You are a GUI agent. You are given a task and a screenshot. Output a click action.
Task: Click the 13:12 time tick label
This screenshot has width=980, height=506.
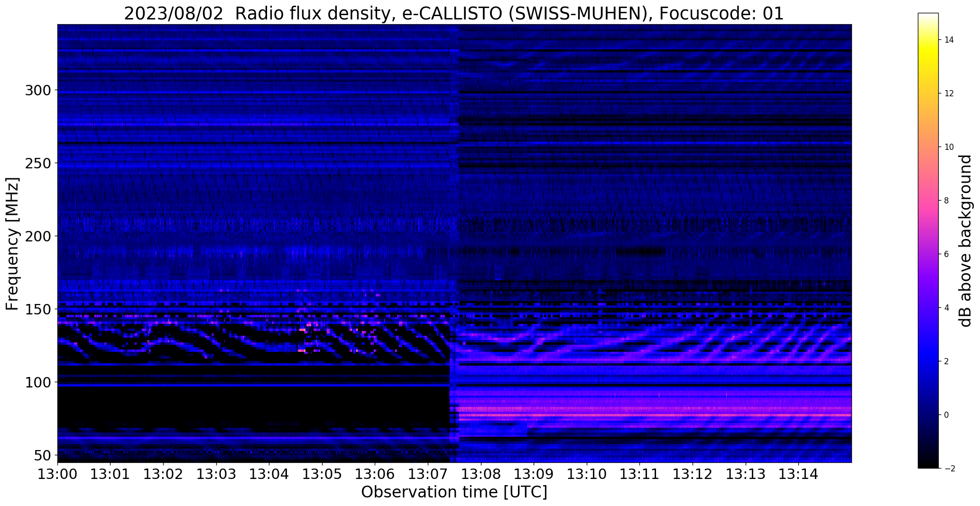click(x=693, y=473)
